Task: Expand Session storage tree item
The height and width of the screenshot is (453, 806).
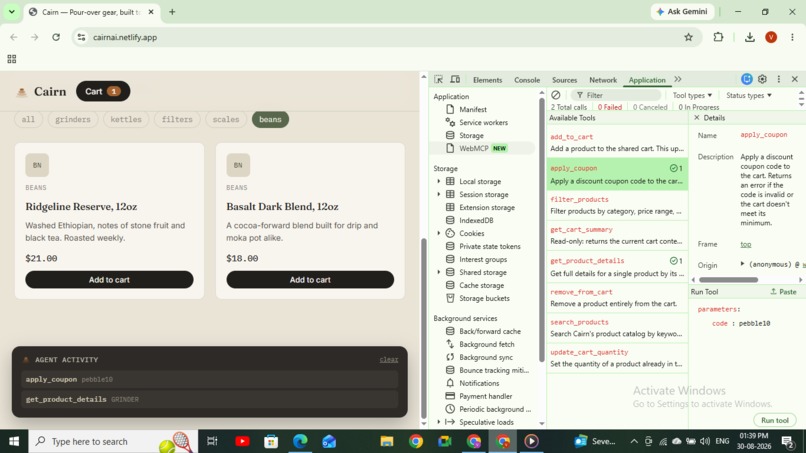Action: (438, 194)
